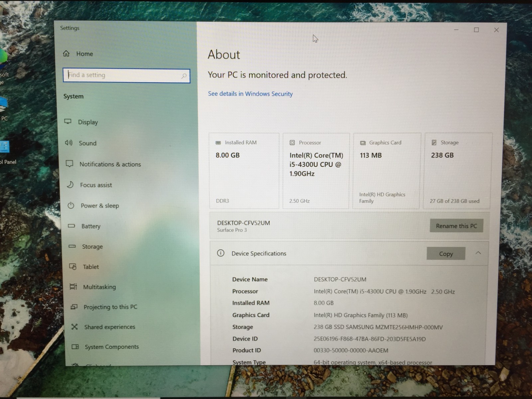Image resolution: width=532 pixels, height=399 pixels.
Task: Click the Power & sleep icon
Action: [x=71, y=205]
